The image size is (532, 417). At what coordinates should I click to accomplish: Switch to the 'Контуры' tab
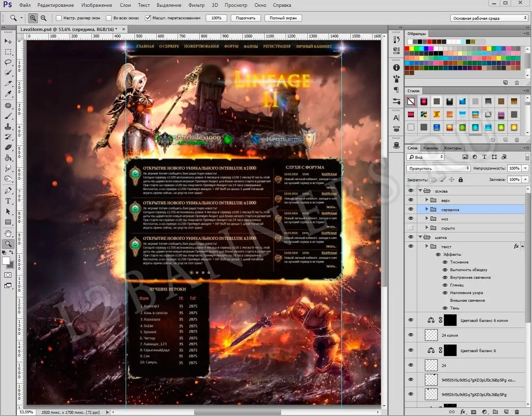(453, 148)
